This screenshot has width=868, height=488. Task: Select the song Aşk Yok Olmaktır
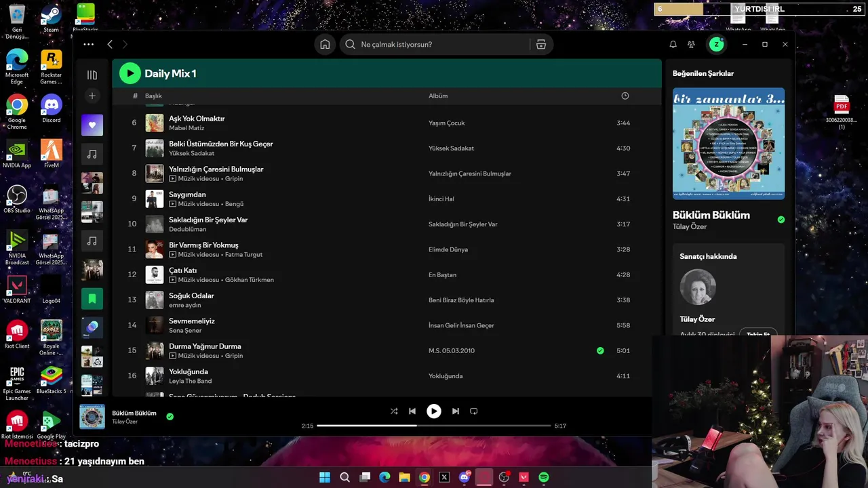(197, 119)
